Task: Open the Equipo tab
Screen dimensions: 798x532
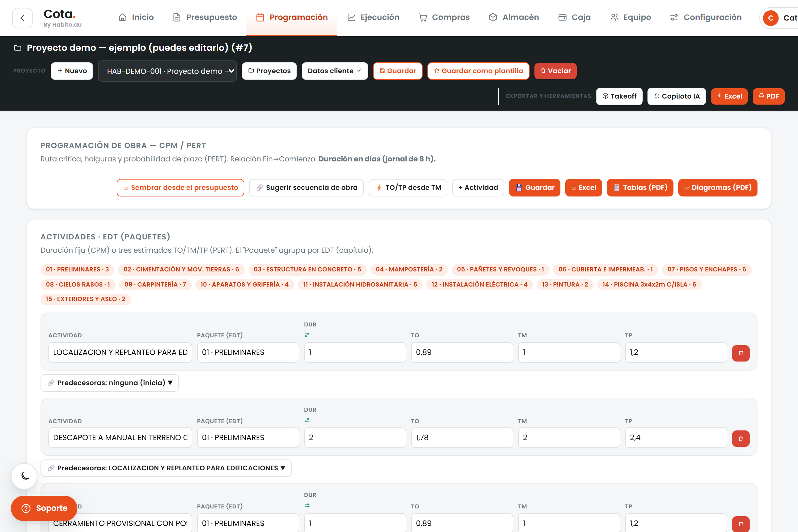Action: point(631,17)
